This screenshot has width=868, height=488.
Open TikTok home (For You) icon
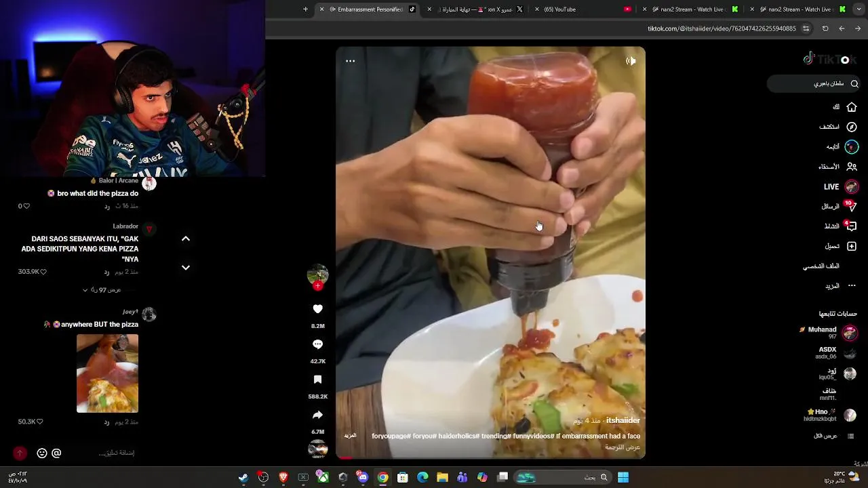coord(851,107)
